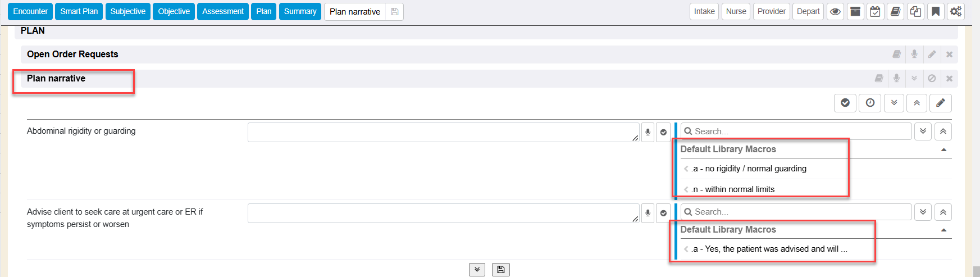Image resolution: width=980 pixels, height=277 pixels.
Task: Click the pencil edit button below Plan narrative header
Action: 940,103
